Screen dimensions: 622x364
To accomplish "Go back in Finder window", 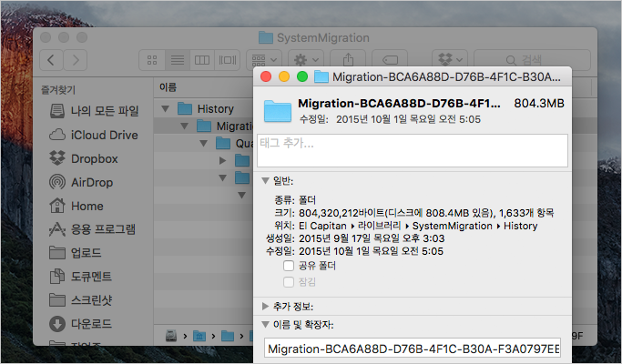I will tap(51, 60).
